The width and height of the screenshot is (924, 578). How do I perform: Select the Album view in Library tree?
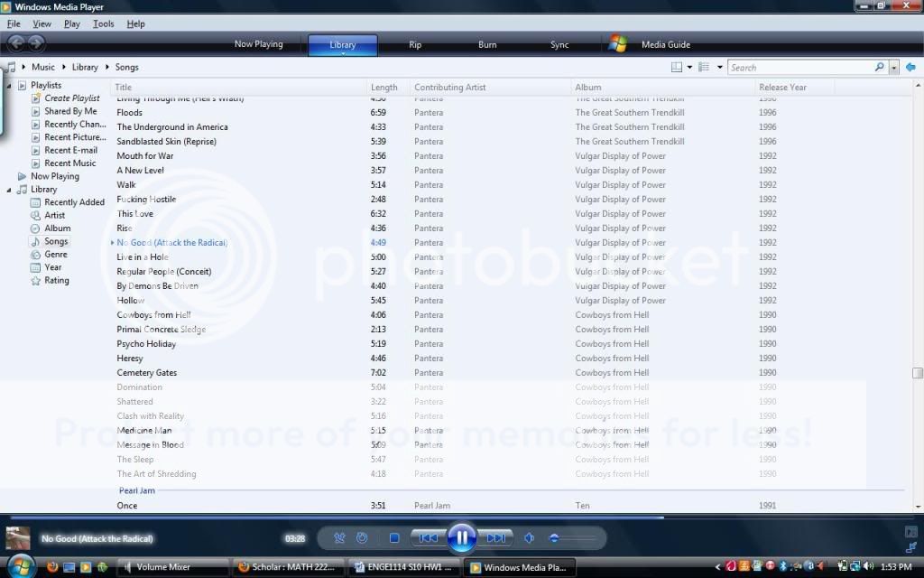pos(58,228)
